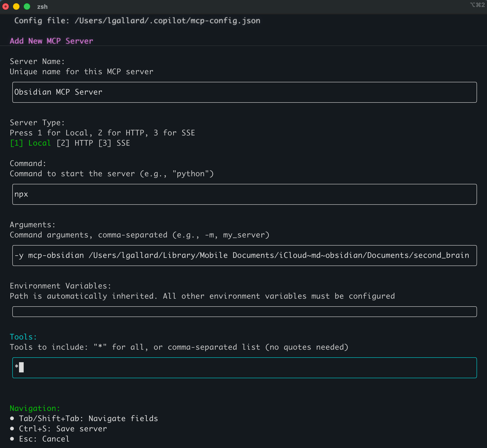Click the Command input containing npx

click(244, 194)
